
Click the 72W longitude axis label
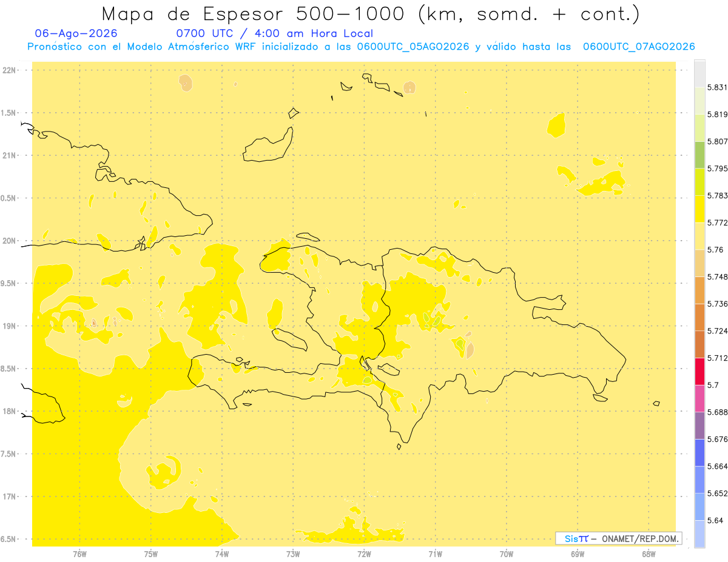point(364,554)
